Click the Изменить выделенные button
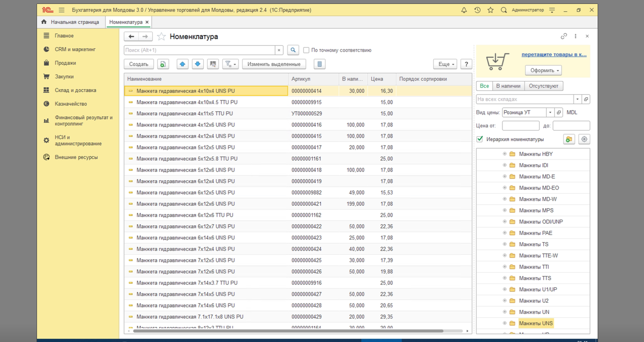Screen dimensions: 644x342 coord(274,64)
